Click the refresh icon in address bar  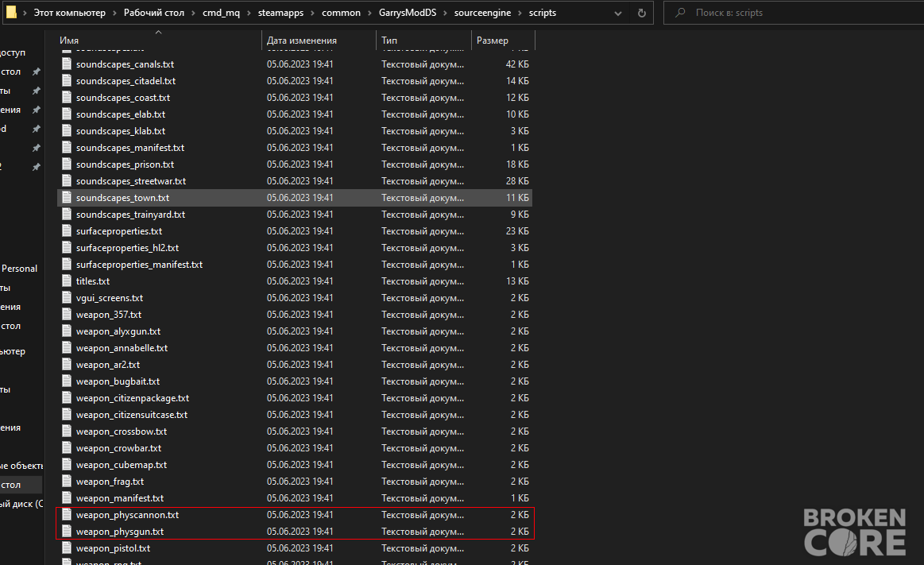coord(641,13)
